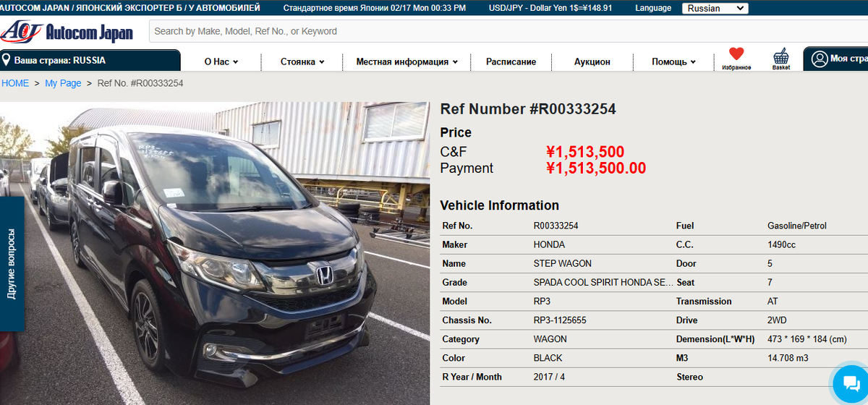Click the search field for Make, Model, Ref No.
Viewport: 868px width, 405px height.
(x=508, y=31)
